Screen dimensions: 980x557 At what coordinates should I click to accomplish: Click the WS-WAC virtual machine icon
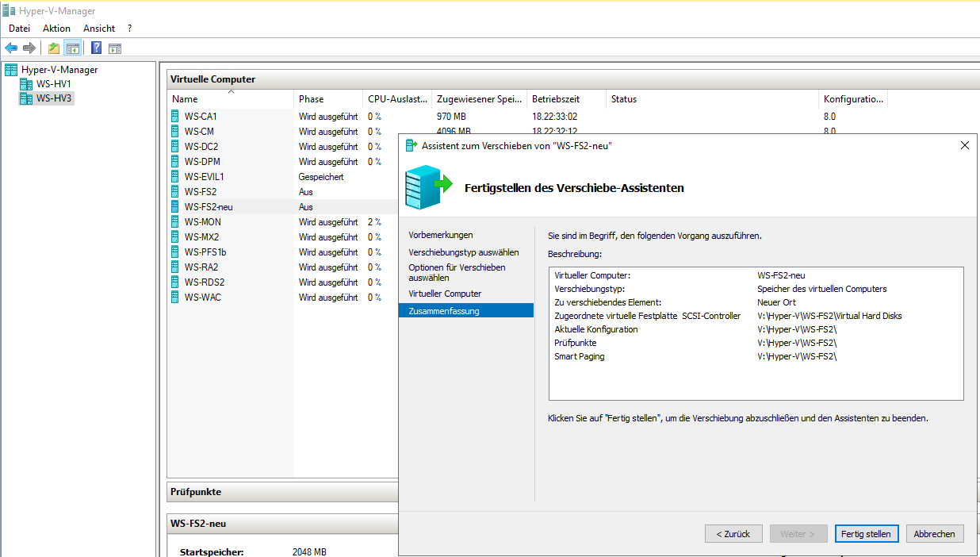(175, 298)
